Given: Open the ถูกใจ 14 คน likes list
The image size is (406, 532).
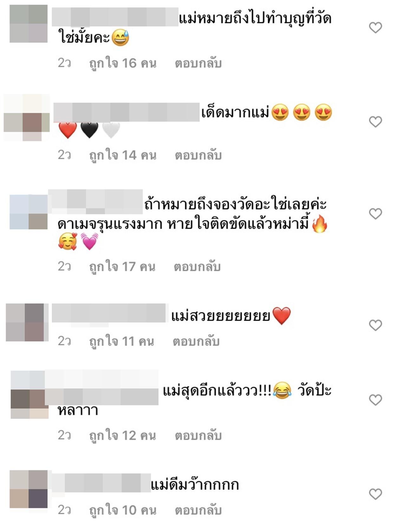Looking at the screenshot, I should click(123, 155).
